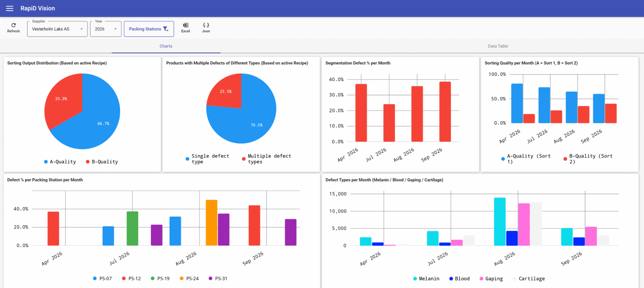
Task: Export data with the Excel icon
Action: coord(185,28)
